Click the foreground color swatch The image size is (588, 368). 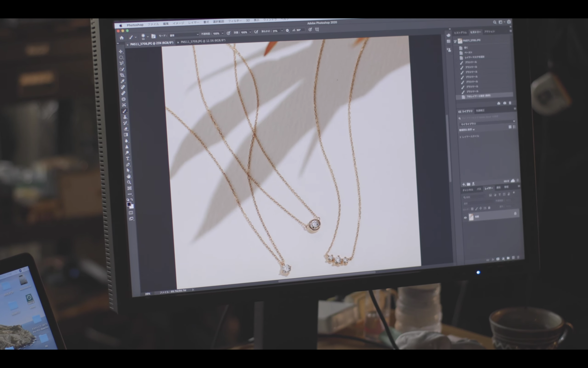coord(129,204)
